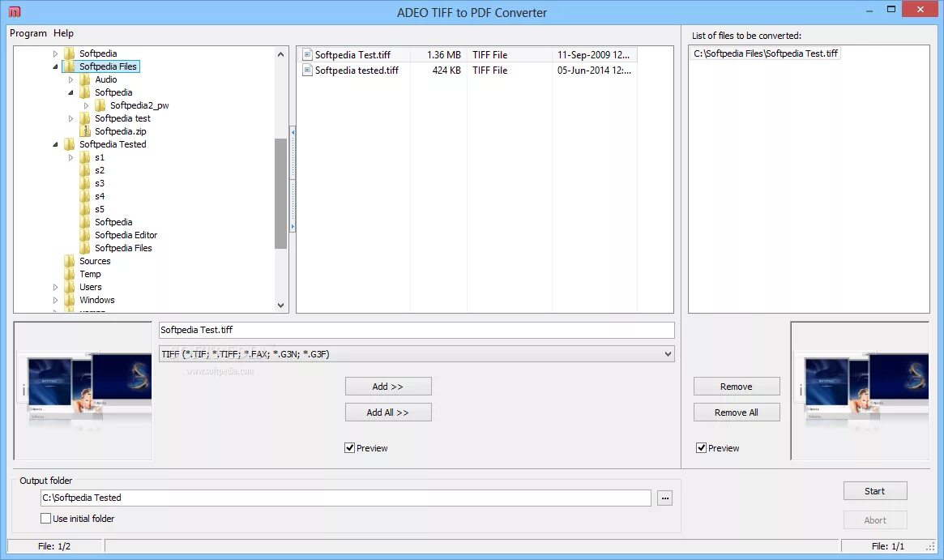Expand the s1 folder node
The image size is (944, 560).
(x=70, y=158)
